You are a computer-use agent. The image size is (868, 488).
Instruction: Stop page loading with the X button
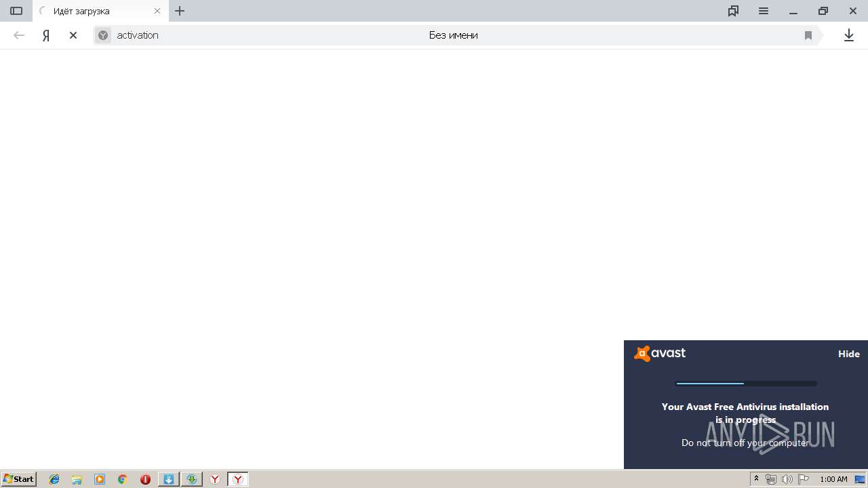tap(73, 35)
